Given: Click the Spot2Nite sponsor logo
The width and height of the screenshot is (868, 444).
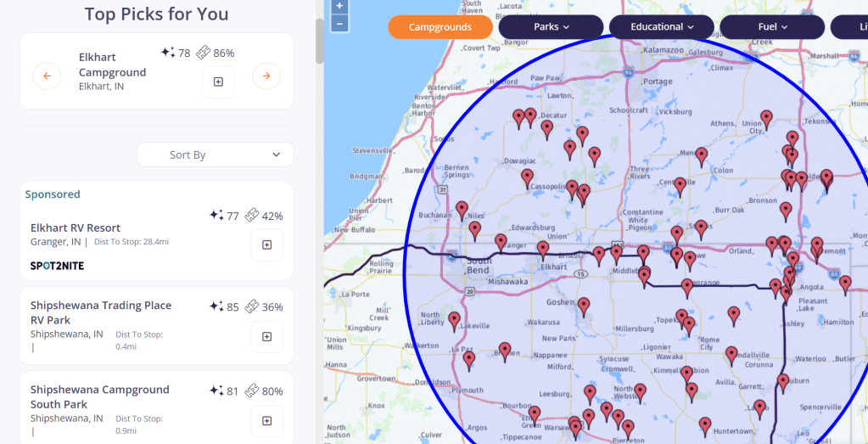Looking at the screenshot, I should pyautogui.click(x=57, y=266).
